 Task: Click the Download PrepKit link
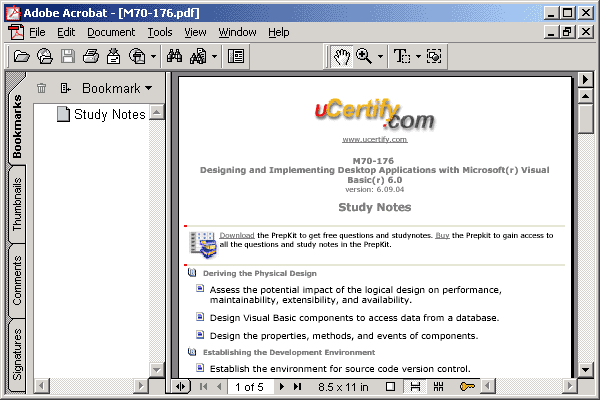(237, 235)
